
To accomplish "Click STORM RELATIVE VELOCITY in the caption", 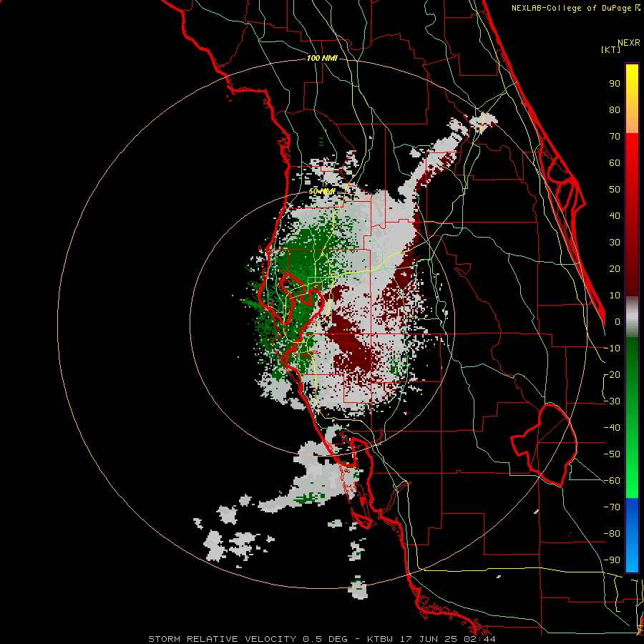I will click(x=222, y=639).
